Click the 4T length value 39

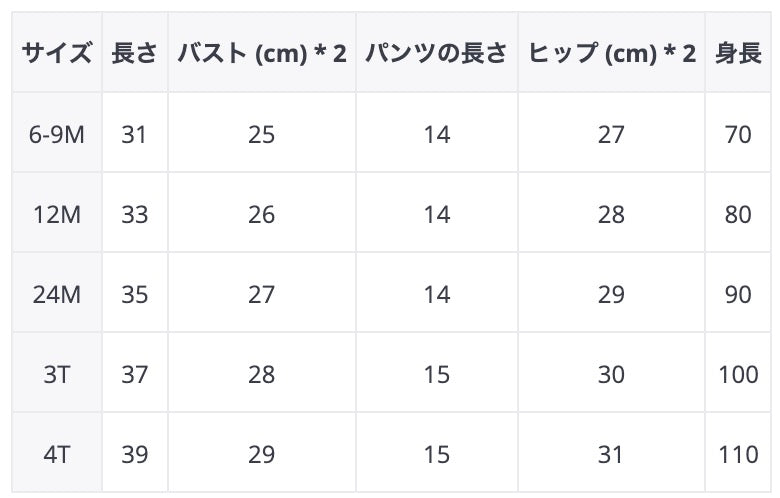point(134,454)
